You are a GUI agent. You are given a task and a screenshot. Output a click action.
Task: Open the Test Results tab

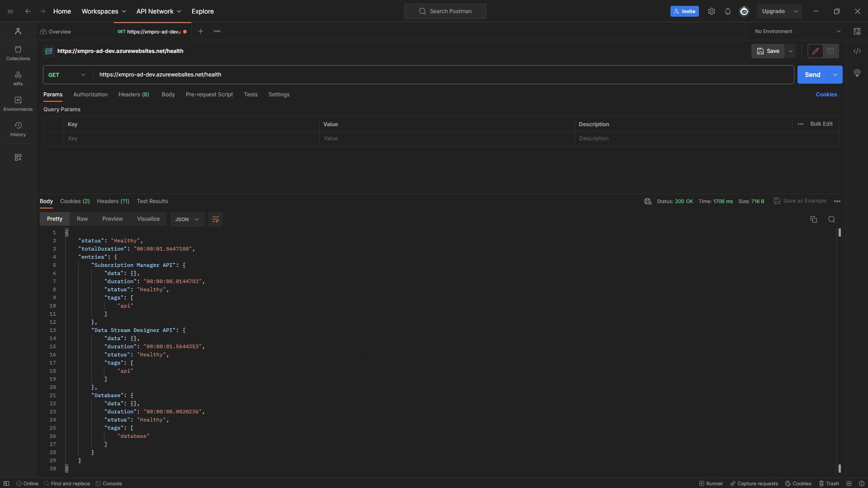click(152, 201)
